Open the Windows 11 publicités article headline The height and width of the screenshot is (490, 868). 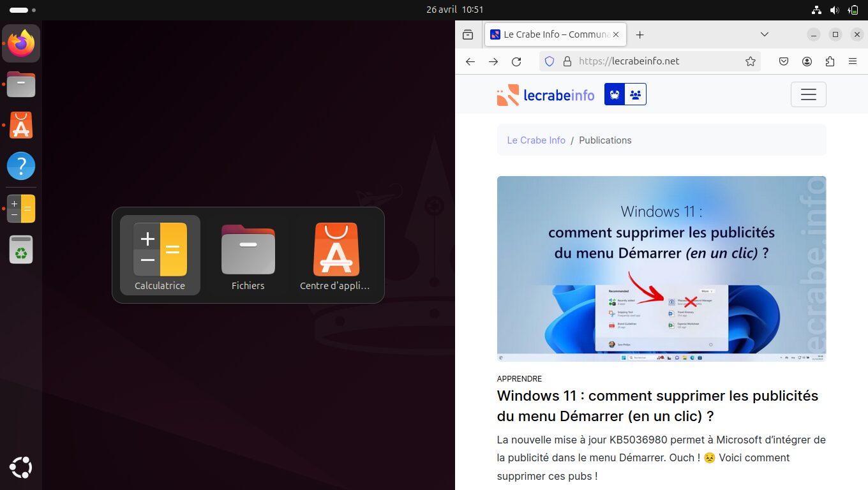pos(657,406)
